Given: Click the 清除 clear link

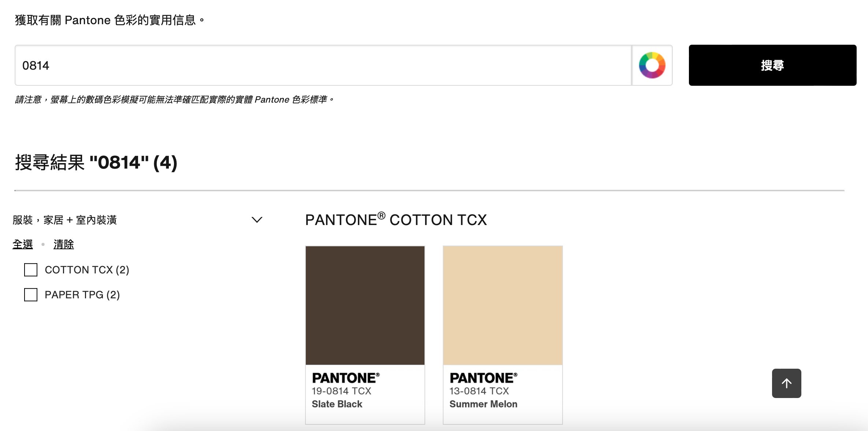Looking at the screenshot, I should pyautogui.click(x=64, y=244).
